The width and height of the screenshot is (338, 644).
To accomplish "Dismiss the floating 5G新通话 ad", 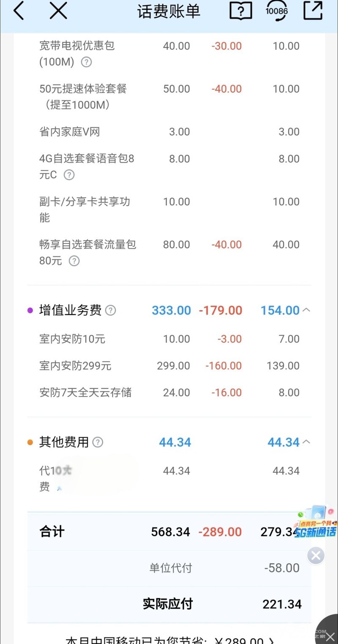I will [x=316, y=556].
